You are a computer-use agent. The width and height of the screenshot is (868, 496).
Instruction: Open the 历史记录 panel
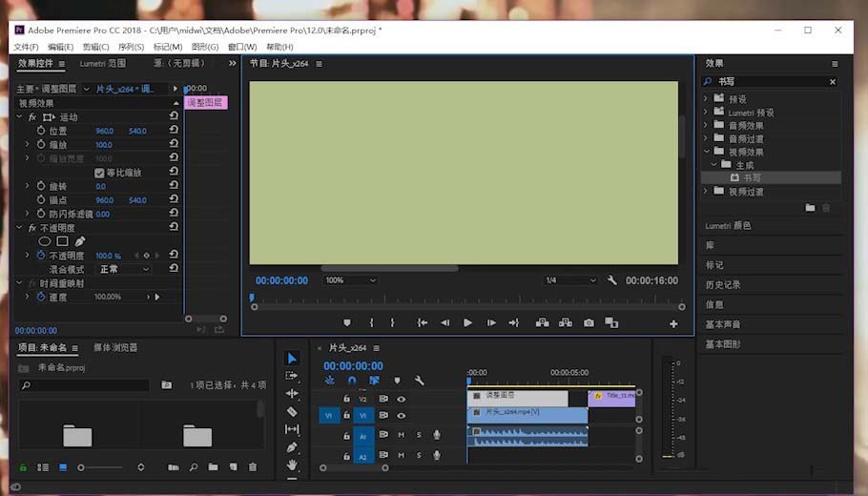point(722,284)
